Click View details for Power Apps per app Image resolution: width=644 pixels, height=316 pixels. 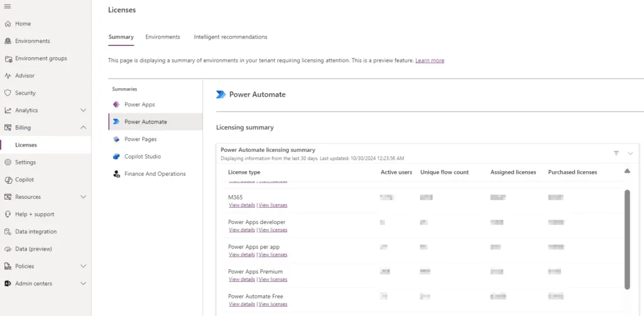click(x=242, y=254)
